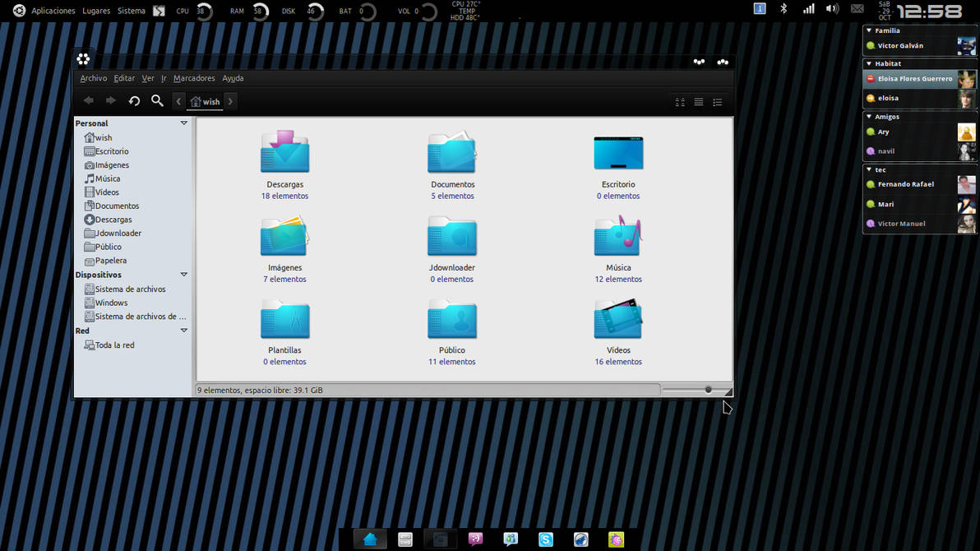Switch to the plain four-lines view mode
The image size is (980, 551).
pyautogui.click(x=699, y=102)
